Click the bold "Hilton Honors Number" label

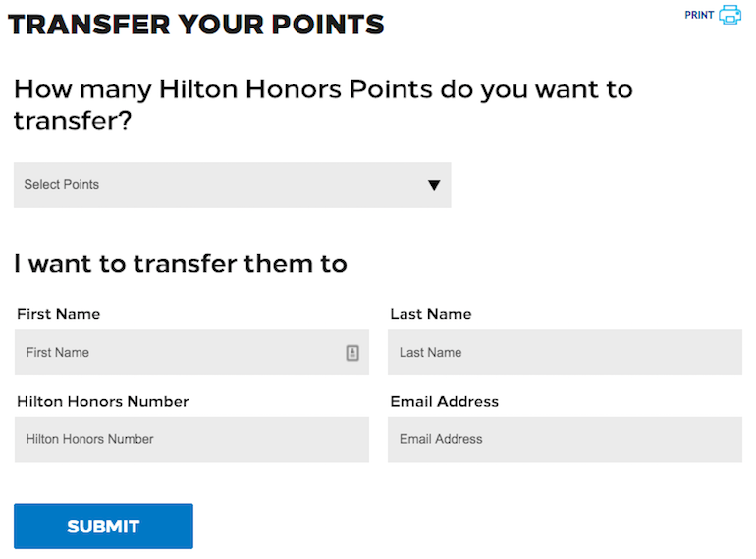click(x=103, y=401)
